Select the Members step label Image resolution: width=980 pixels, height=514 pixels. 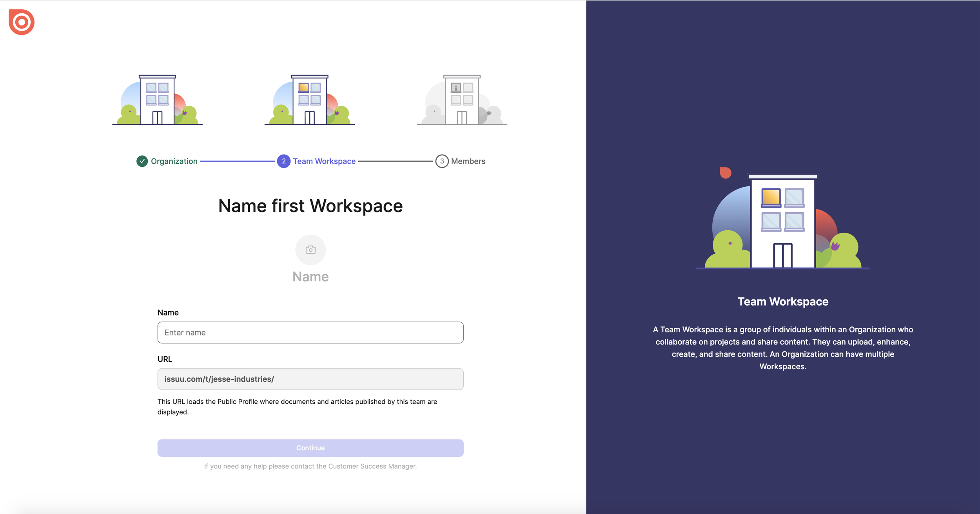(x=468, y=161)
